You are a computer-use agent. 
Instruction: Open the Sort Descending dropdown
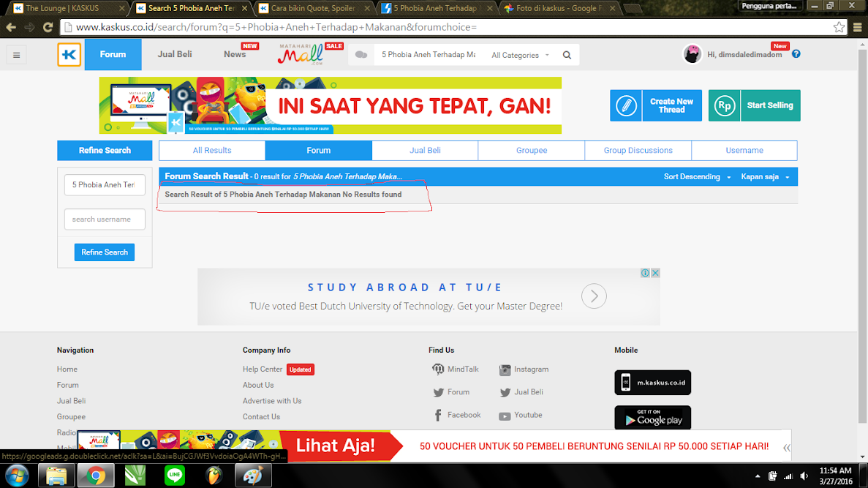pos(698,177)
